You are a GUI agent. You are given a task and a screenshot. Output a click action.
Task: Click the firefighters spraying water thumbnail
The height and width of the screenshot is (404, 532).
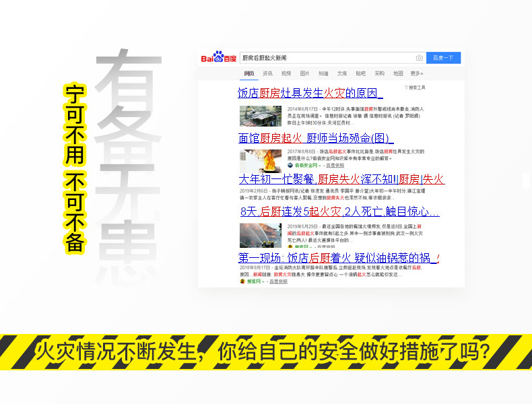261,235
